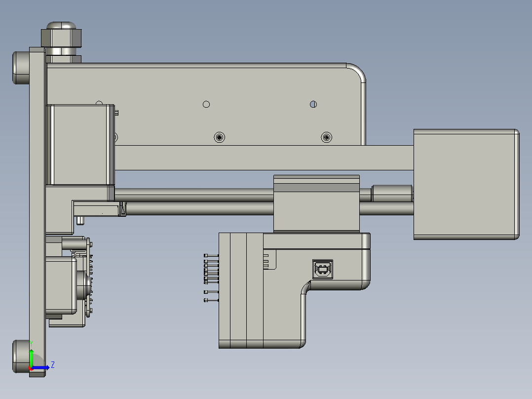Screen dimensions: 532x399
Task: Select the cable gland at the top left
Action: [61, 39]
